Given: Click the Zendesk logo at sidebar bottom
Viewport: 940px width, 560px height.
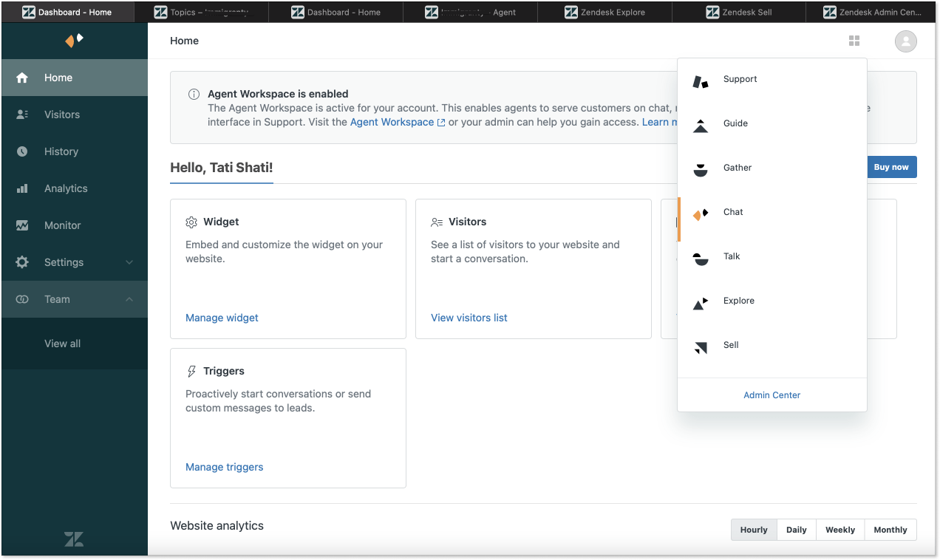Looking at the screenshot, I should tap(73, 539).
